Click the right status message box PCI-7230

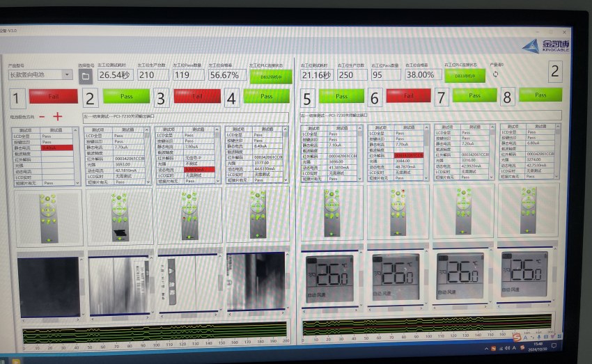pyautogui.click(x=431, y=116)
